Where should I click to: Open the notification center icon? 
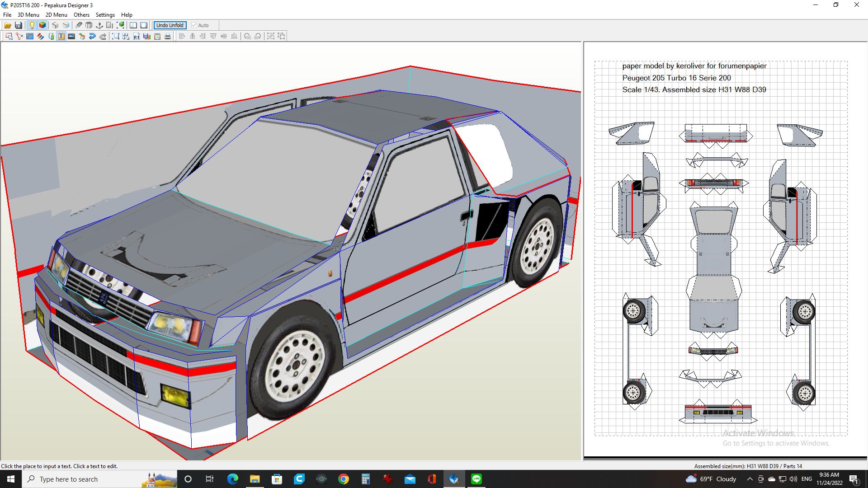point(854,479)
